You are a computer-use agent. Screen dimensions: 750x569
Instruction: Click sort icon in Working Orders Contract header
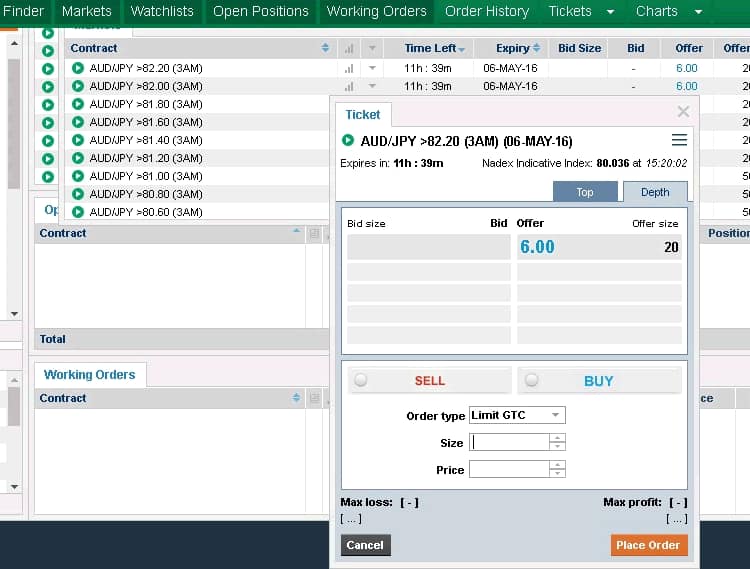[297, 398]
